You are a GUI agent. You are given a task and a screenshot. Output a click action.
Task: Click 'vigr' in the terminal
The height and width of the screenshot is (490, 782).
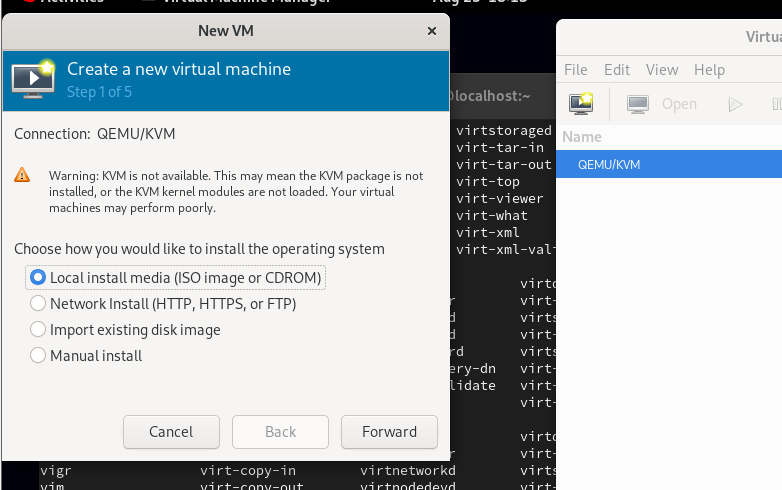56,470
